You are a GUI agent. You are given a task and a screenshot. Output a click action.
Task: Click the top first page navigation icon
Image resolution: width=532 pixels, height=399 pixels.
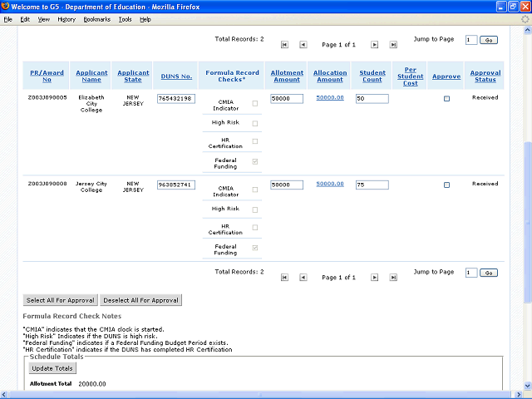click(285, 44)
